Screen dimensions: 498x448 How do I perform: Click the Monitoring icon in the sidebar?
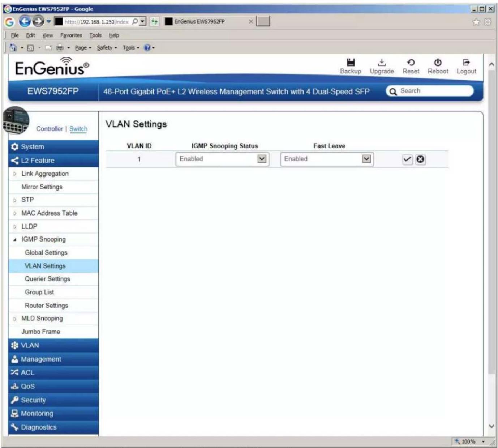click(x=14, y=413)
